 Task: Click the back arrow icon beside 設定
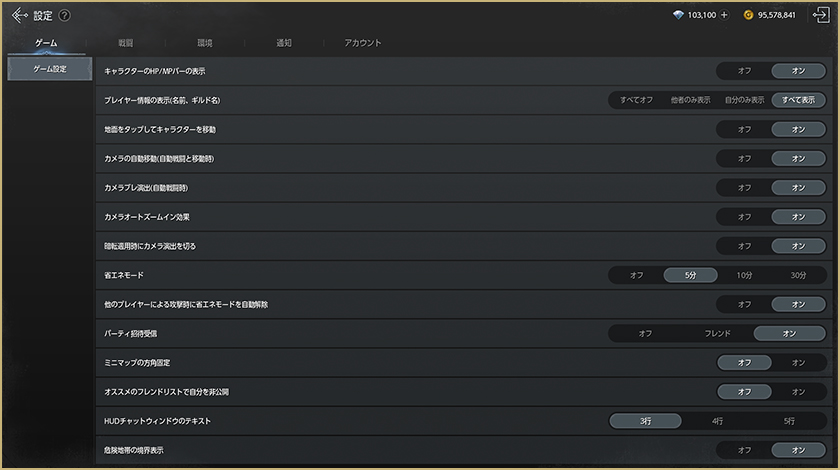click(x=19, y=15)
